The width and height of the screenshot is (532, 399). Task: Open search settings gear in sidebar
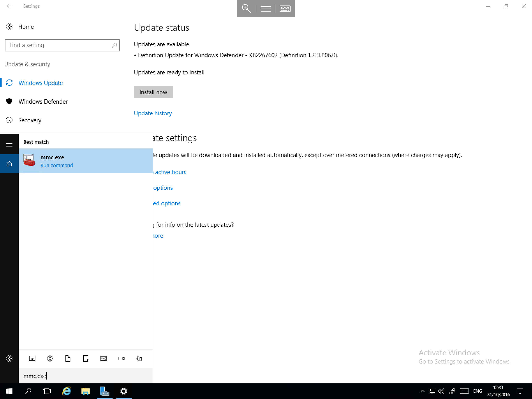9,358
